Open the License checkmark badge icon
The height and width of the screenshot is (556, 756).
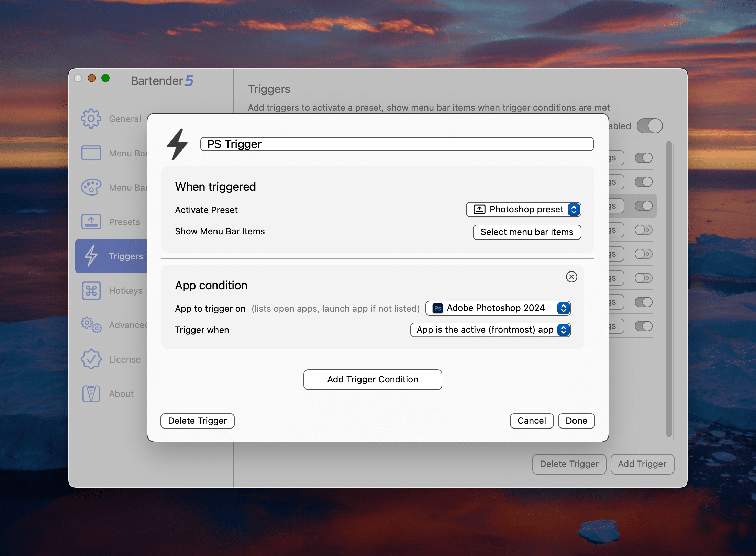pyautogui.click(x=91, y=359)
